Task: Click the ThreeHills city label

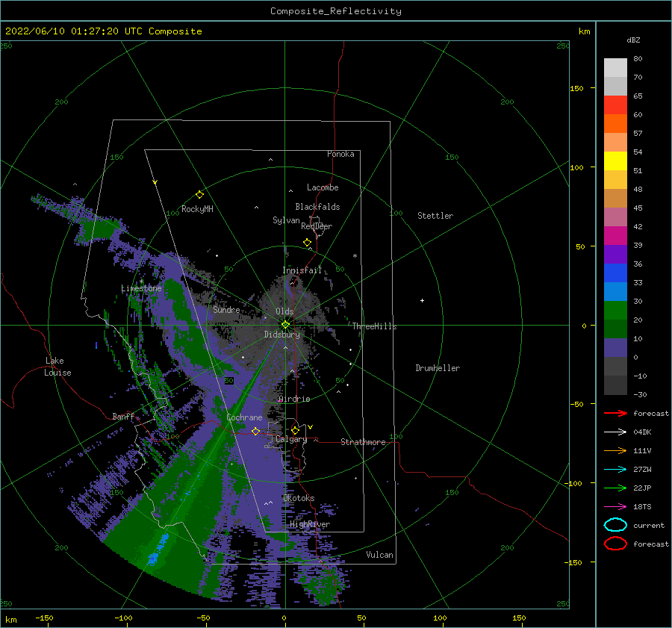Action: tap(375, 326)
